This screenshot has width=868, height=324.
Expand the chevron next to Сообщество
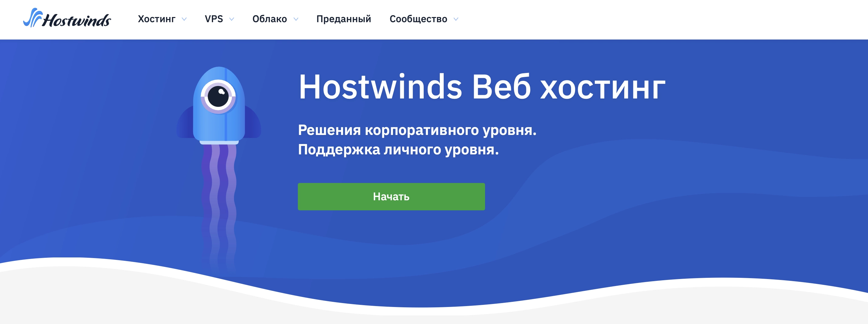tap(456, 19)
